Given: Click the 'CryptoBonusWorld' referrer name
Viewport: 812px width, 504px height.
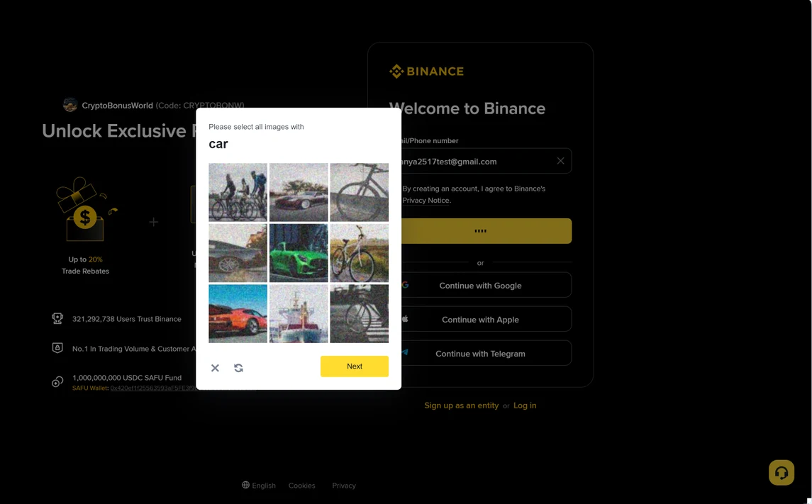Looking at the screenshot, I should pyautogui.click(x=117, y=105).
